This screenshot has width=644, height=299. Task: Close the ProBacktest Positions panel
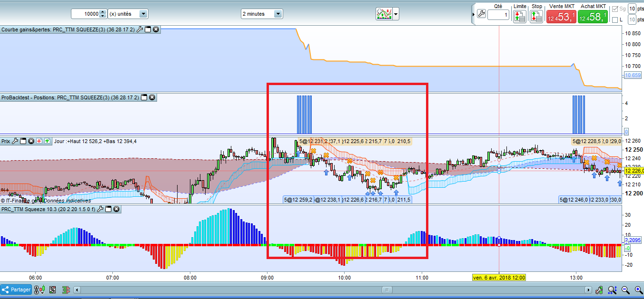[x=152, y=97]
